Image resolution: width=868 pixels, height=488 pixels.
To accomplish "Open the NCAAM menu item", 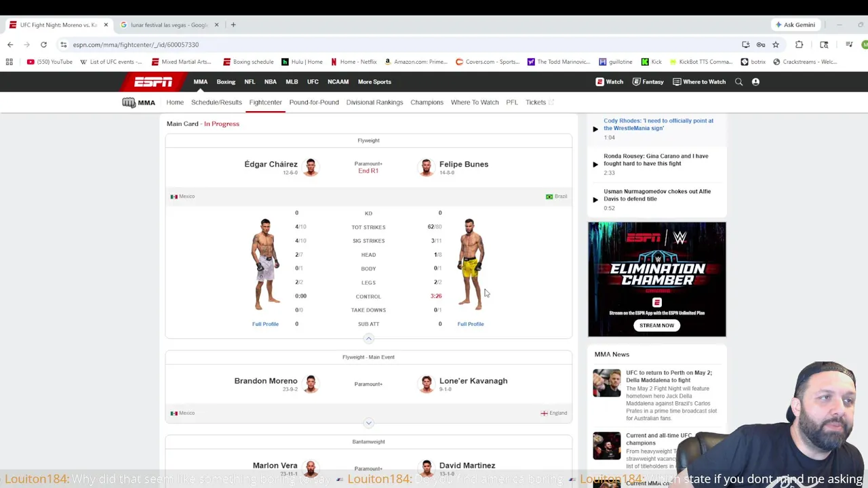I will (x=338, y=82).
